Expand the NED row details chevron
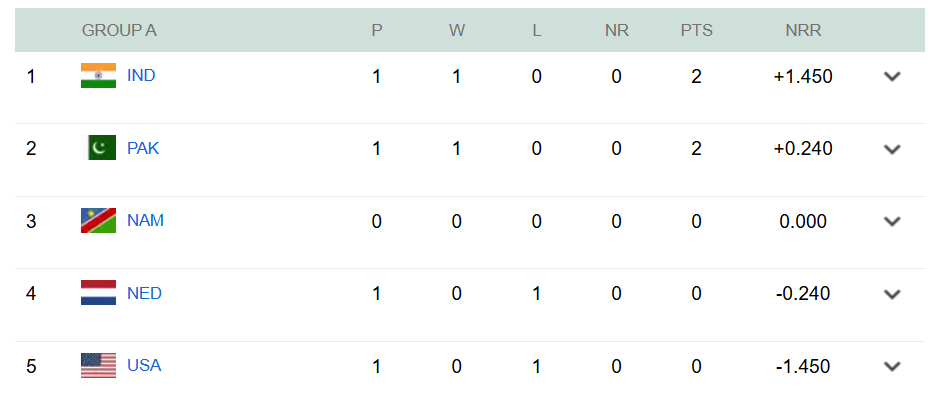940x412 pixels. pos(892,294)
